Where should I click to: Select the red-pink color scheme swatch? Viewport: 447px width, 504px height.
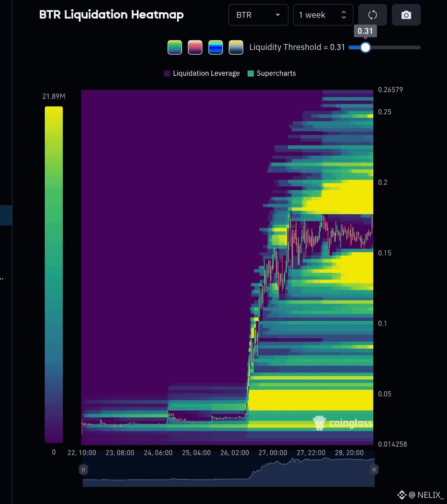click(x=195, y=48)
